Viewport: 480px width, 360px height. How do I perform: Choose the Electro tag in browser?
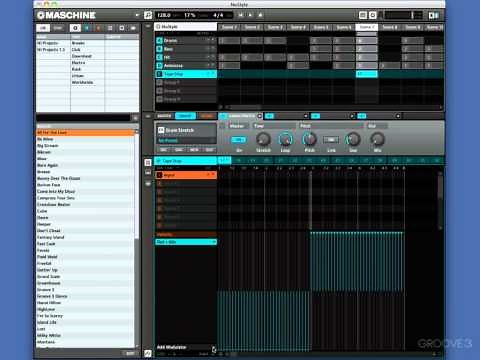tap(78, 63)
